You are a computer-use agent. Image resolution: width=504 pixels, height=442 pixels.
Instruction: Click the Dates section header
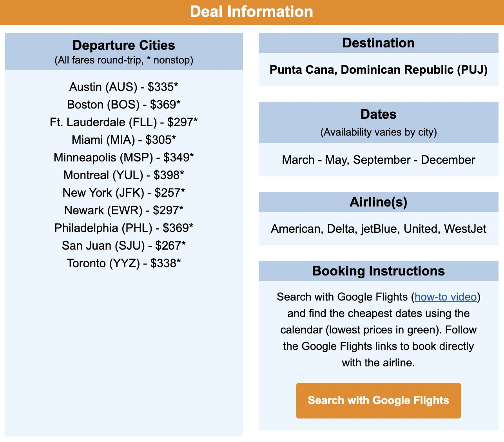(x=378, y=114)
